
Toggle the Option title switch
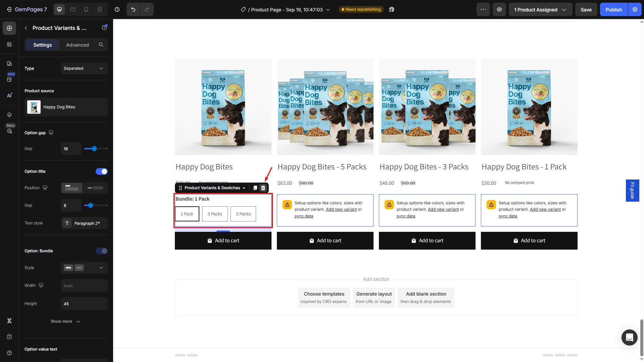pyautogui.click(x=101, y=171)
